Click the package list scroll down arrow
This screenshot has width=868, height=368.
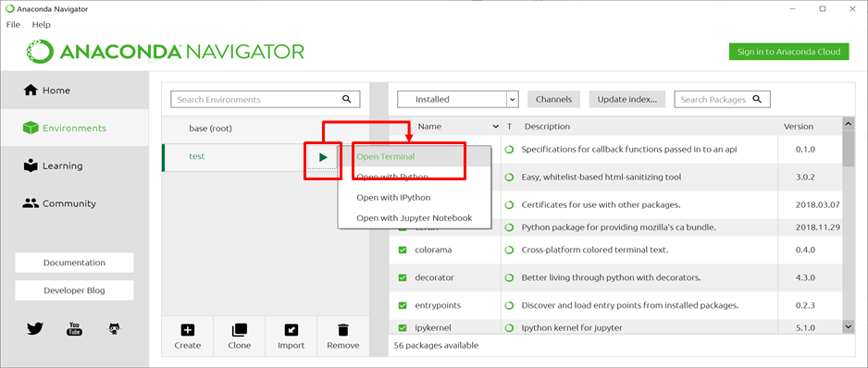849,327
